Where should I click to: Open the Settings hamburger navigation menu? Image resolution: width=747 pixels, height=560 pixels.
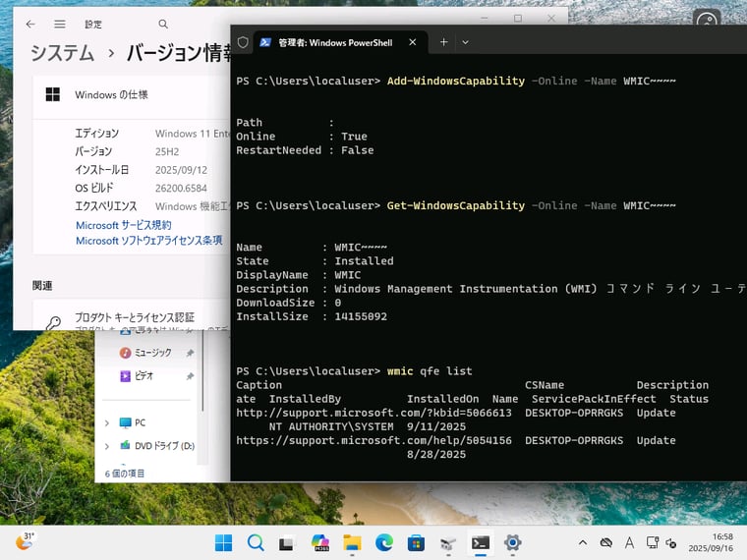60,24
